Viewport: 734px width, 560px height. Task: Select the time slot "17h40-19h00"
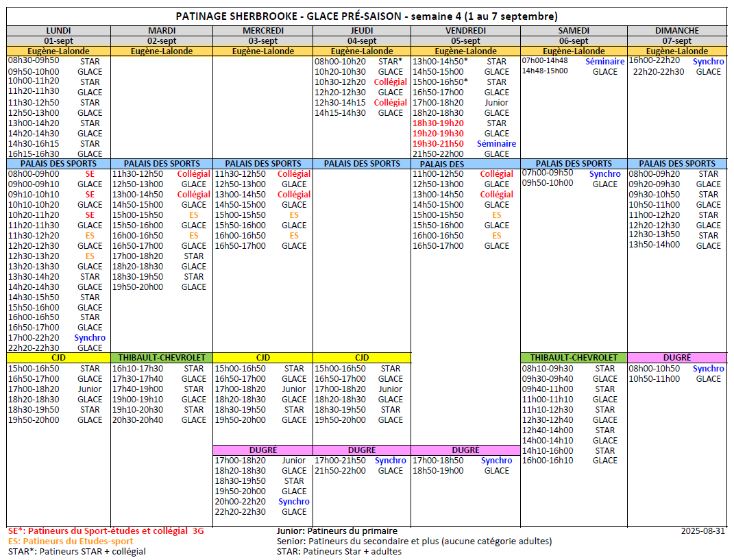point(138,389)
